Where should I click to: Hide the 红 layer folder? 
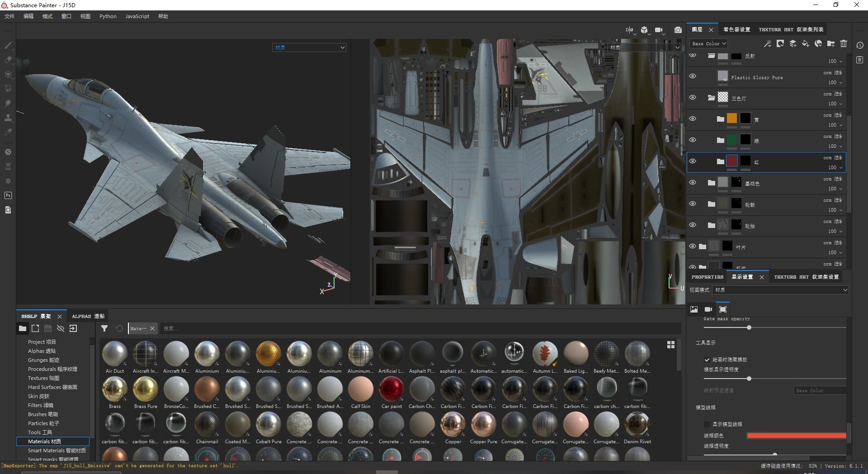(693, 161)
